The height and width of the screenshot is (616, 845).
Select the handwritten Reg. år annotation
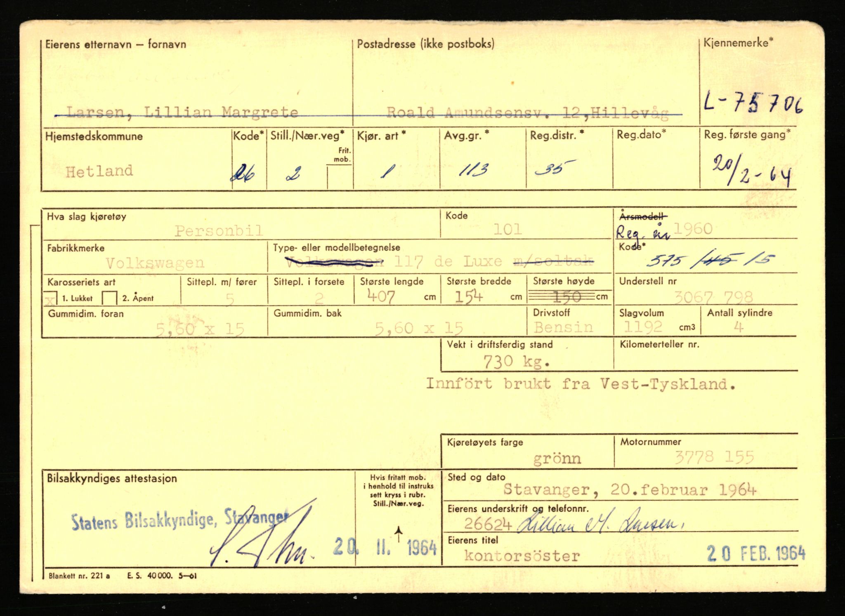[643, 233]
